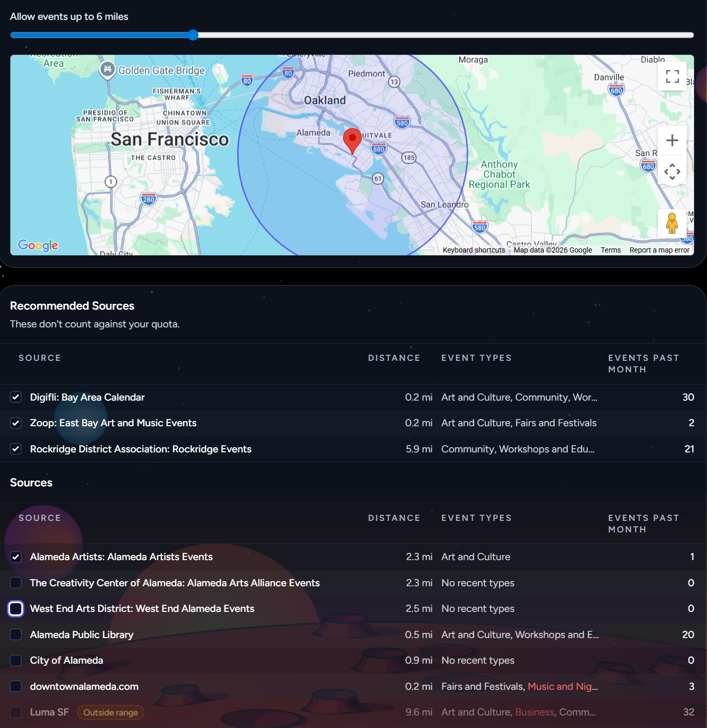
Task: Click the distance slider handle
Action: click(193, 35)
